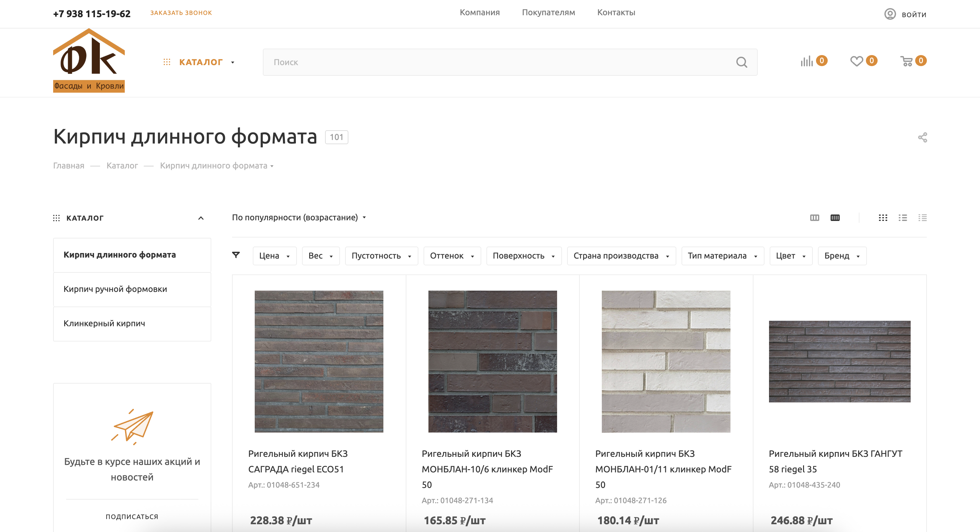Image resolution: width=980 pixels, height=532 pixels.
Task: Open the sort dropdown По популярности (возрастание)
Action: [299, 217]
